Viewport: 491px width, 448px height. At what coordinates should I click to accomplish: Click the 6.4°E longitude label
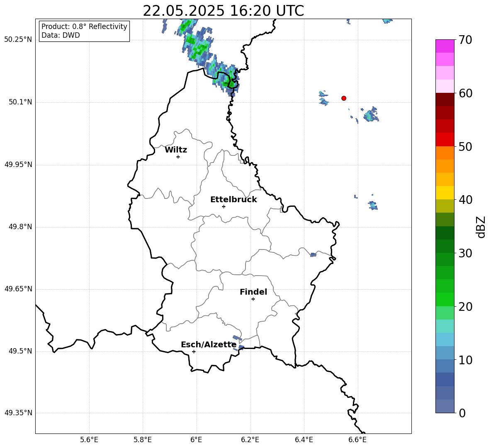click(304, 440)
